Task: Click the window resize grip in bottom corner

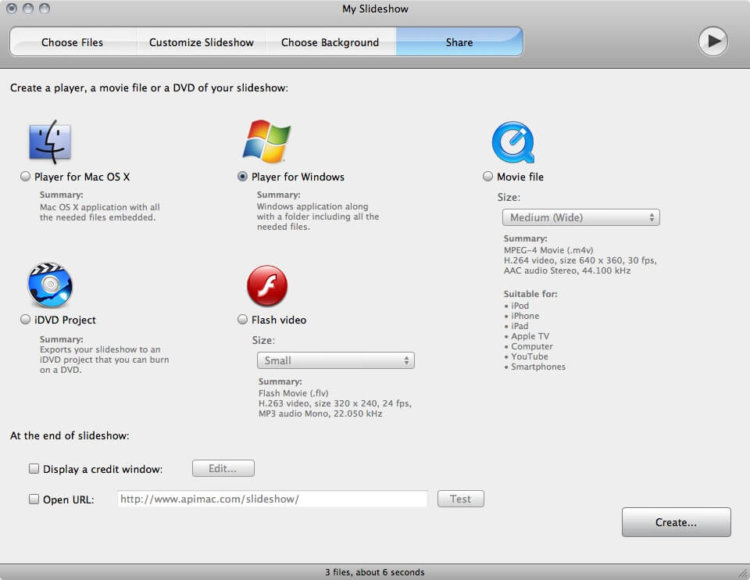Action: click(x=744, y=573)
